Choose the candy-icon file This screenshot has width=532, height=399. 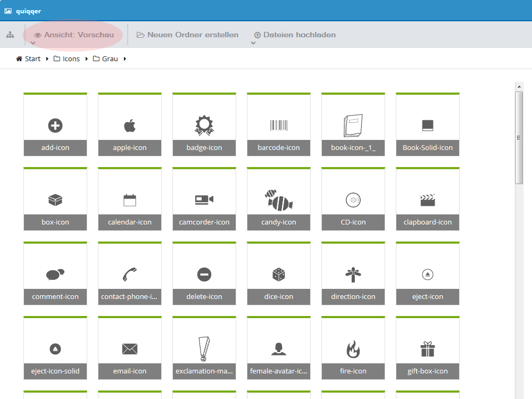click(x=279, y=199)
